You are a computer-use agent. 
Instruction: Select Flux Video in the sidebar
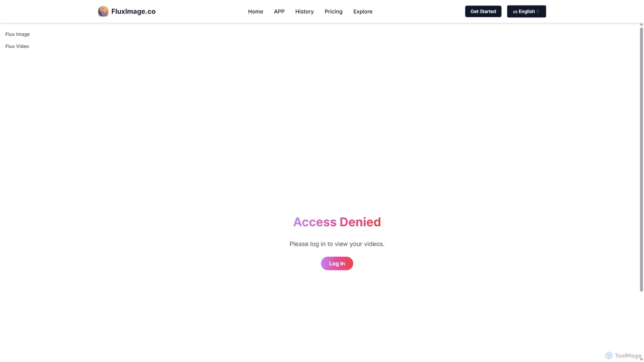17,46
